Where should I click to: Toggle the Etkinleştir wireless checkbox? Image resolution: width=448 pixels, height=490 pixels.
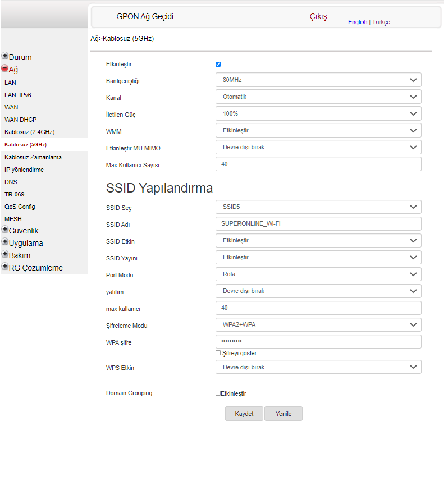pyautogui.click(x=218, y=64)
